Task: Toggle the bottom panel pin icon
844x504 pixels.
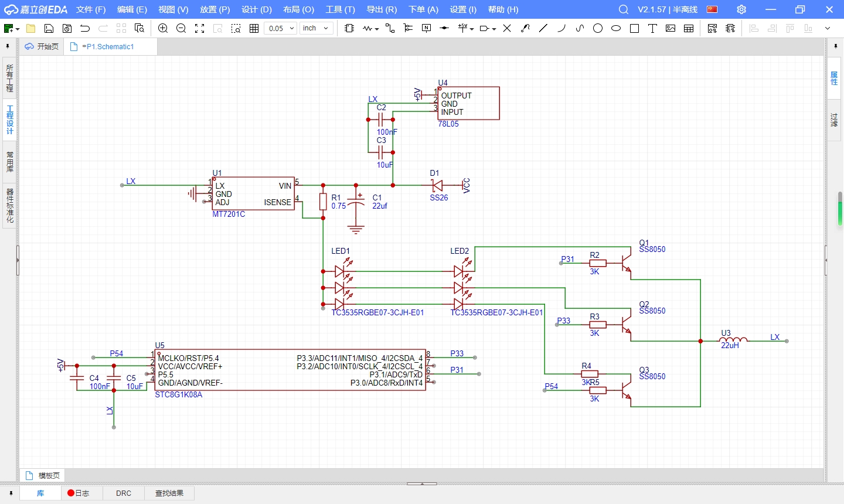Action: coord(11,493)
